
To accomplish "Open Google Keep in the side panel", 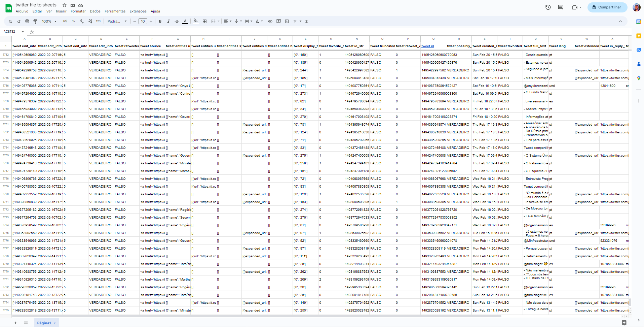I will 639,36.
